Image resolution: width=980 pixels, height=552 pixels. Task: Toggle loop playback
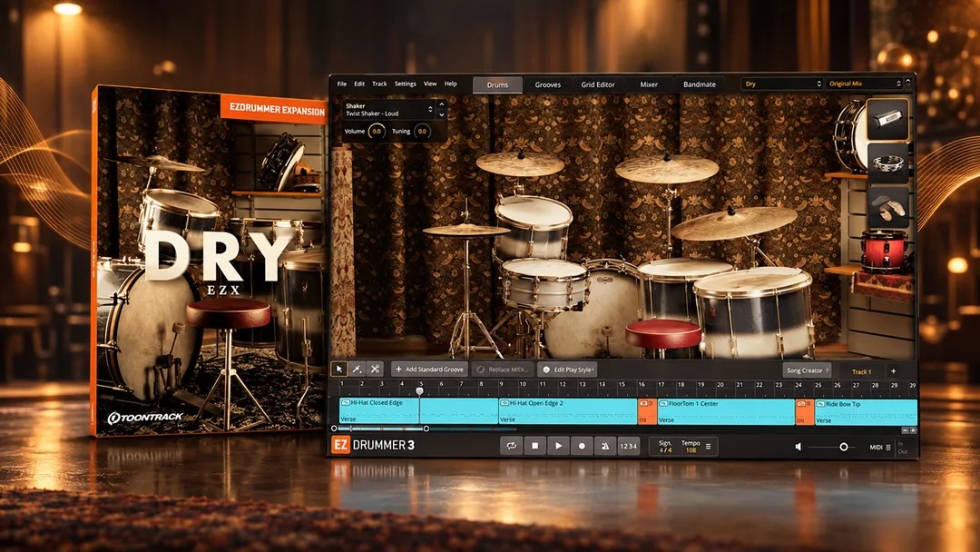511,446
